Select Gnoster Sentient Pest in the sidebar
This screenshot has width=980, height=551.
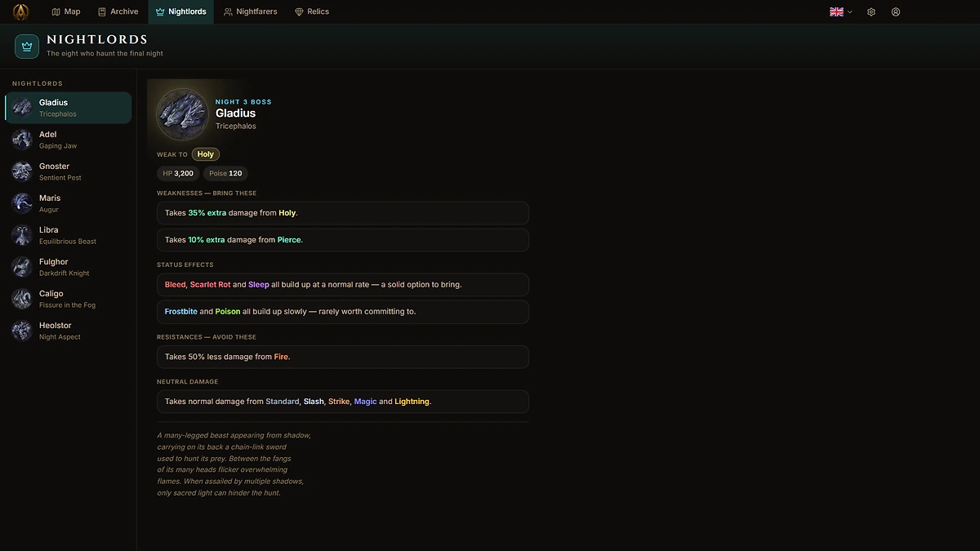(69, 171)
